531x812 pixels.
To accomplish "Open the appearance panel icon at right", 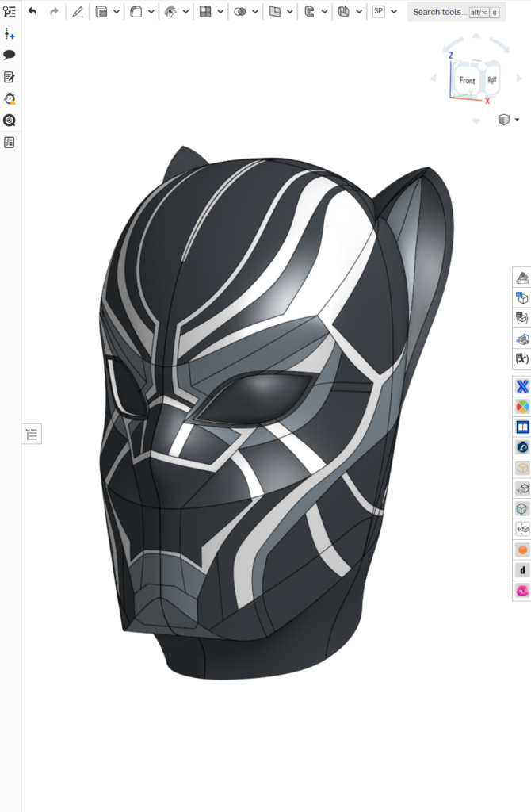I will (x=522, y=278).
